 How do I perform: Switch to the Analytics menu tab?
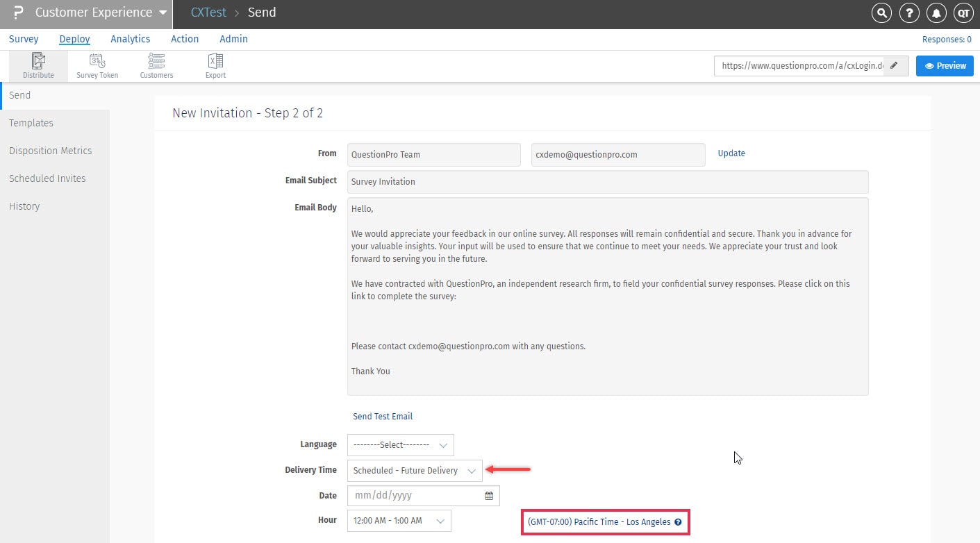click(131, 39)
